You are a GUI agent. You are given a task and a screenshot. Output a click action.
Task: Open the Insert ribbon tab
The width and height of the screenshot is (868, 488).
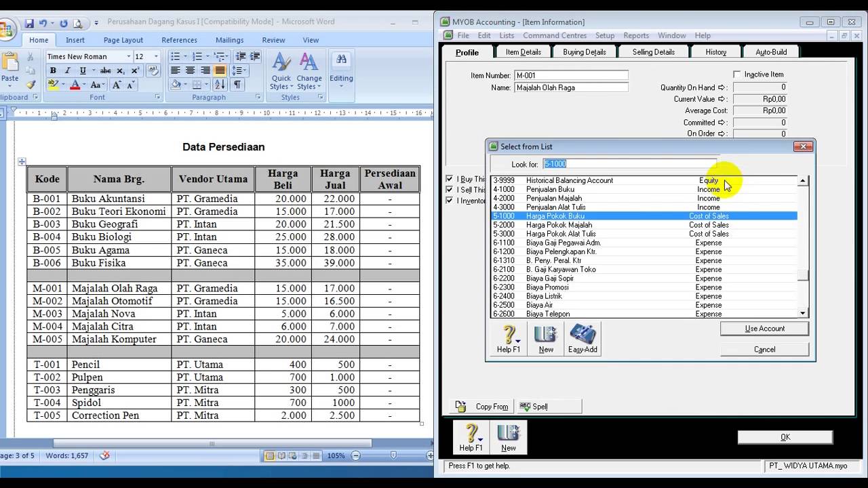pos(75,40)
